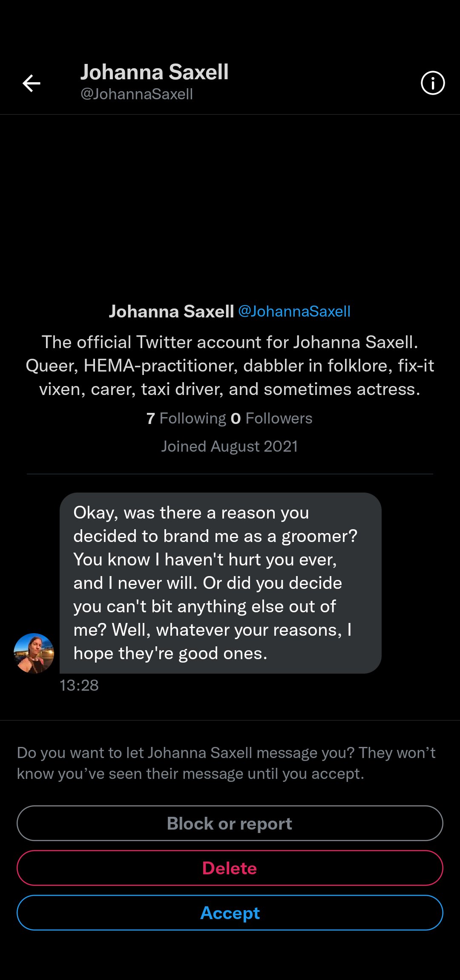
Task: Open the blue @JohannaSaxell handle link
Action: click(294, 311)
